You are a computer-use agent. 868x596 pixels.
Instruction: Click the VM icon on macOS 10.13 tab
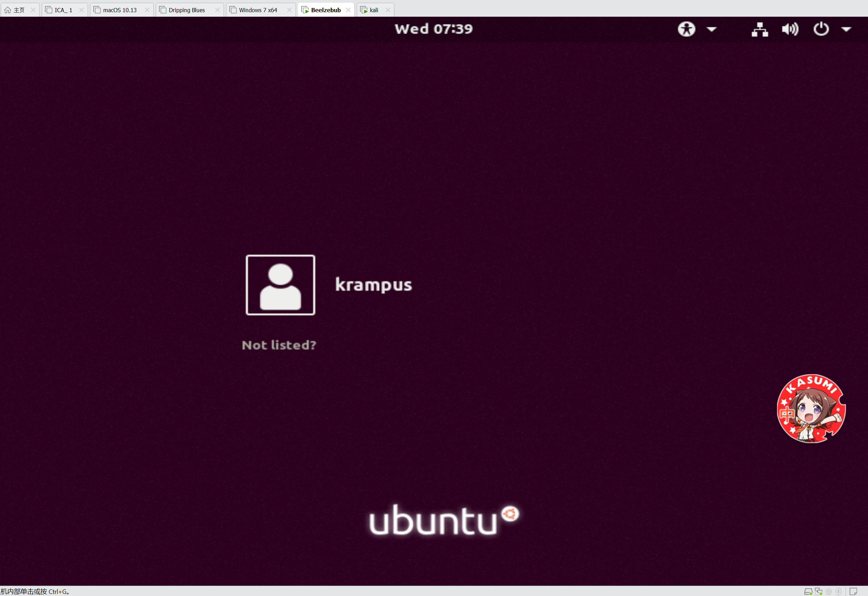[97, 10]
